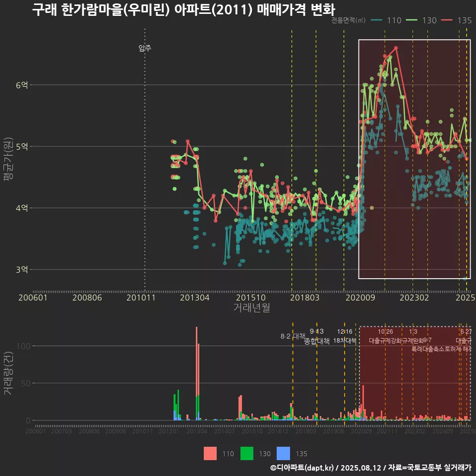Click the '전용면적(㎡)' legend label
This screenshot has height=476, width=476.
tap(349, 20)
